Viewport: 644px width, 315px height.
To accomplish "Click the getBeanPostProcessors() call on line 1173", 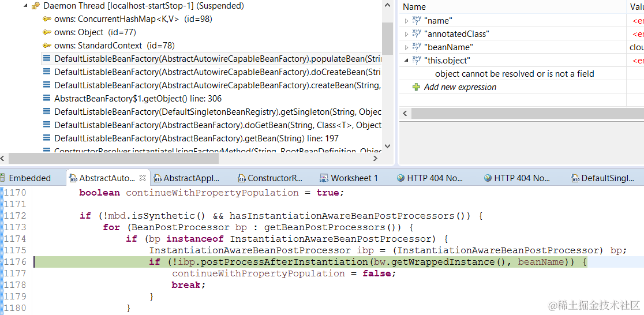I will (333, 227).
